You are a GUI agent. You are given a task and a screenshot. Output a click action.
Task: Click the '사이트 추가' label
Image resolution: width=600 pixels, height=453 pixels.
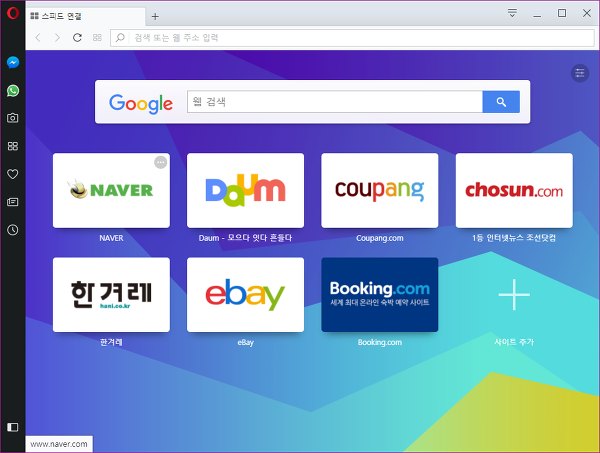[514, 342]
